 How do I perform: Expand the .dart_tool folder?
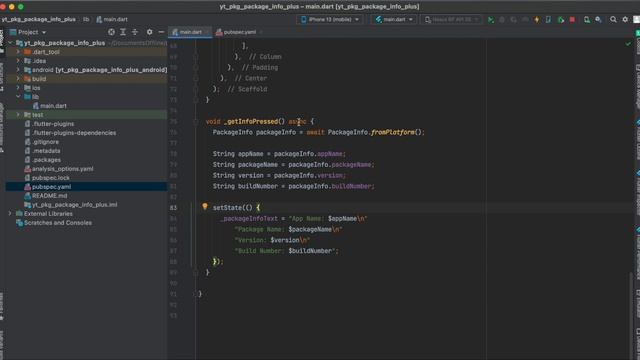18,52
